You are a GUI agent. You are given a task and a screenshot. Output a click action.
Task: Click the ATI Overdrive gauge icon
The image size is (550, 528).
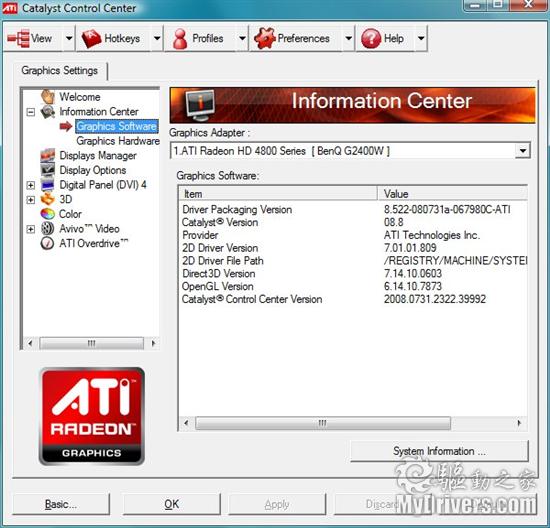pos(47,243)
